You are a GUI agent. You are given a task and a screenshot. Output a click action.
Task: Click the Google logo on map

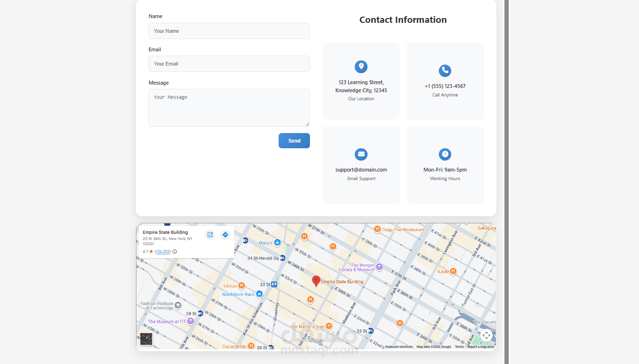point(316,340)
